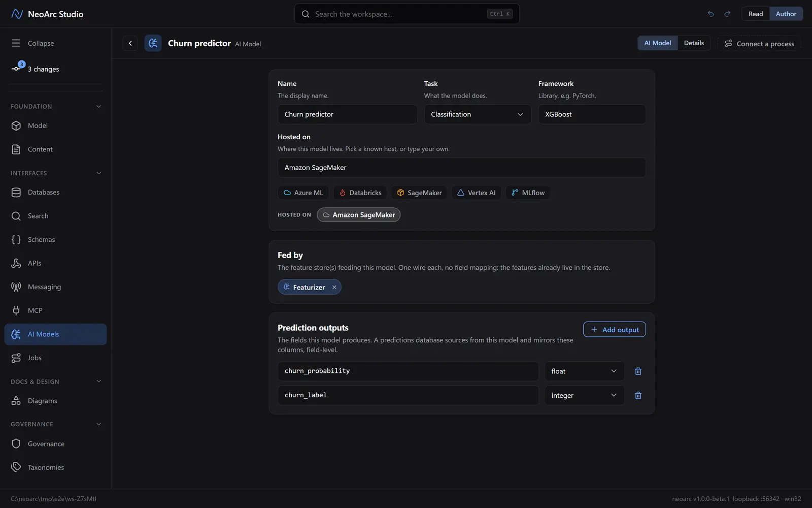The height and width of the screenshot is (508, 812).
Task: Collapse the Docs & Design section chevron
Action: pyautogui.click(x=99, y=382)
